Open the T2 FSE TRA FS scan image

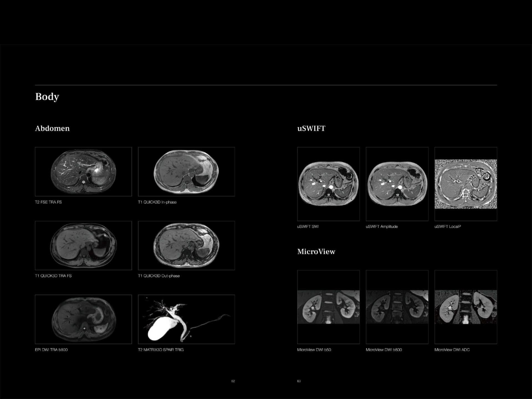[x=83, y=171]
